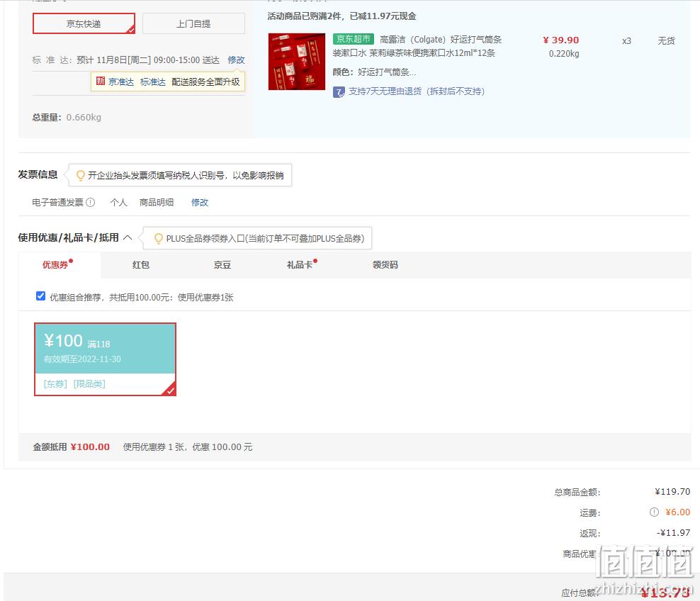Click product quantity x3
The image size is (700, 601).
point(626,41)
